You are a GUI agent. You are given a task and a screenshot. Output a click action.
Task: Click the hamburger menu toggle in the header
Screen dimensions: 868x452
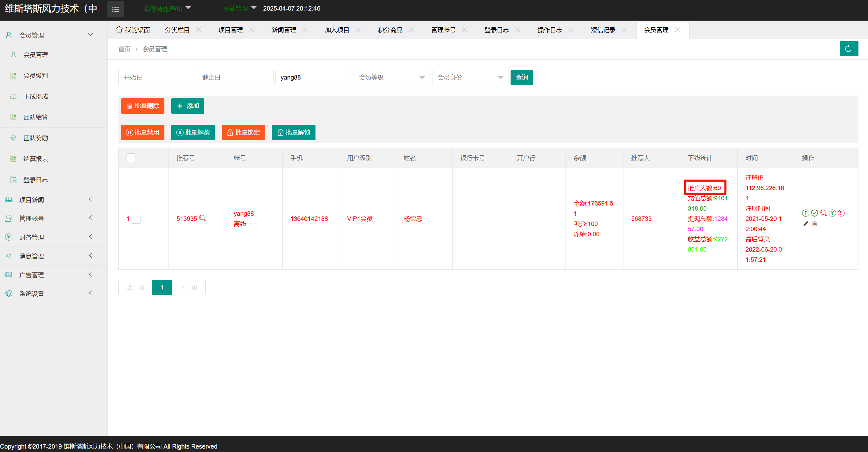116,9
